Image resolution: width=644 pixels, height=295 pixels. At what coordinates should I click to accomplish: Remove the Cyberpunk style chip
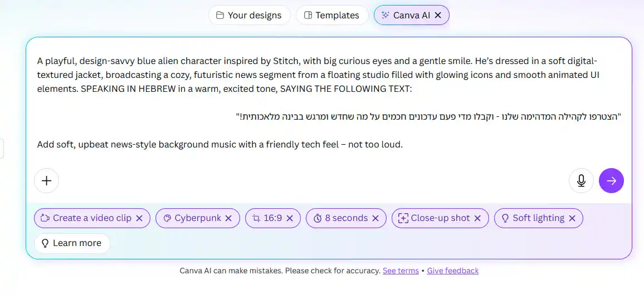[229, 218]
